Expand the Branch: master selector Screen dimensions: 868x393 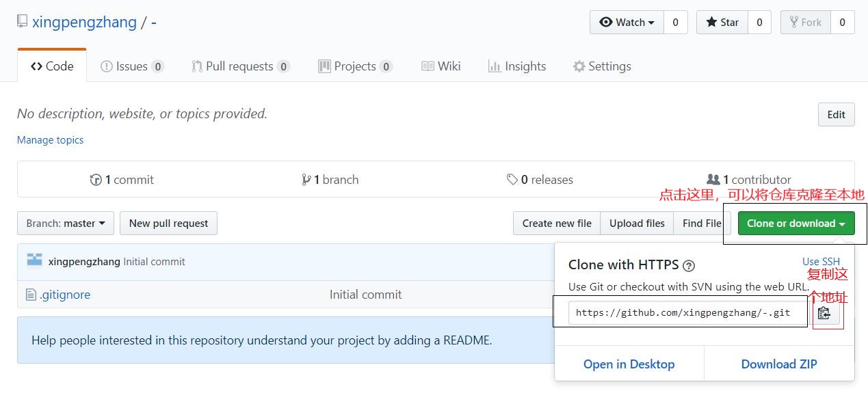pyautogui.click(x=65, y=223)
